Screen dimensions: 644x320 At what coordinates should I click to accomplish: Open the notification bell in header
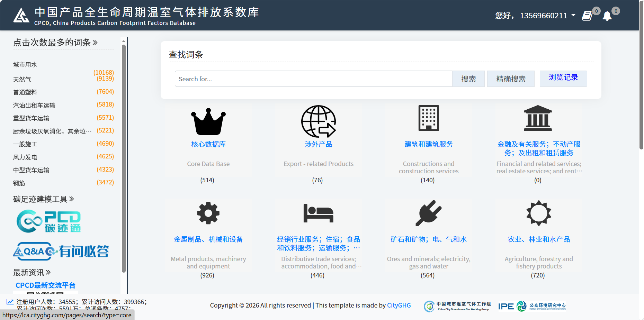(607, 16)
